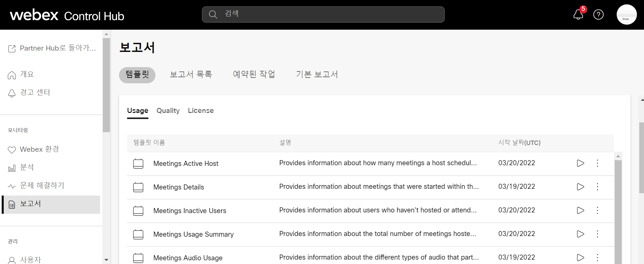
Task: Click 시작 날짜(UTC) column header
Action: tap(519, 143)
